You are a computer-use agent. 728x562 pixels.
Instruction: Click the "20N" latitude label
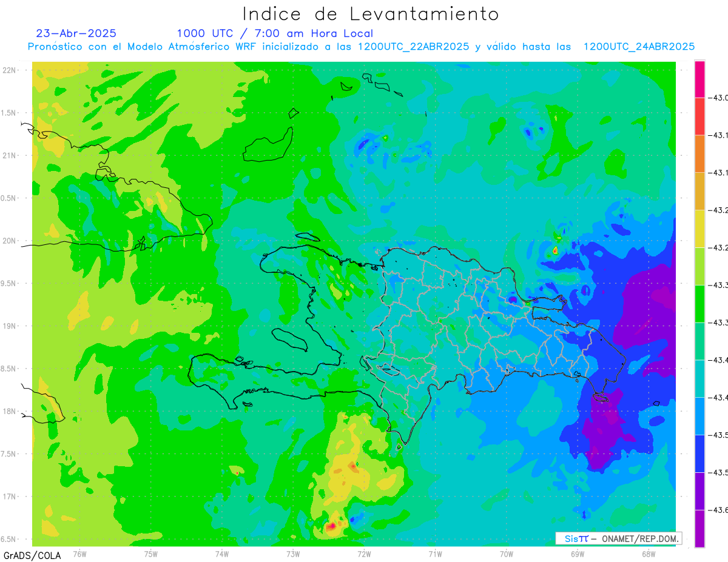point(10,241)
